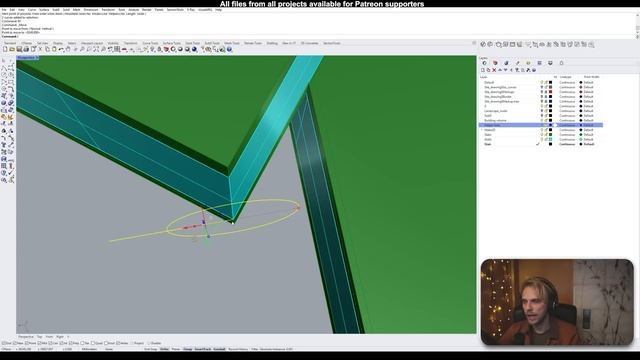Toggle Ortho in status bar
640x360 pixels.
pos(164,349)
